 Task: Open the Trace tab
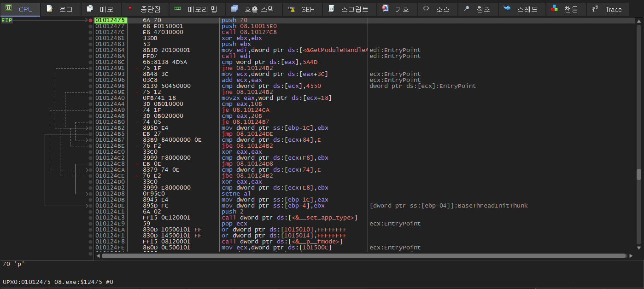point(608,9)
